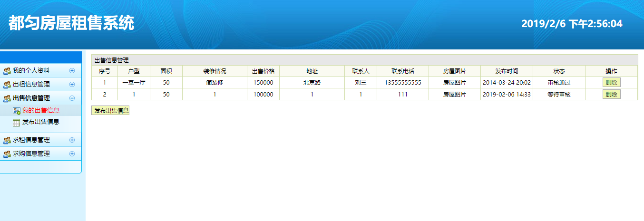Click the date 2019-02-06 14:33
644x221 pixels.
click(507, 95)
